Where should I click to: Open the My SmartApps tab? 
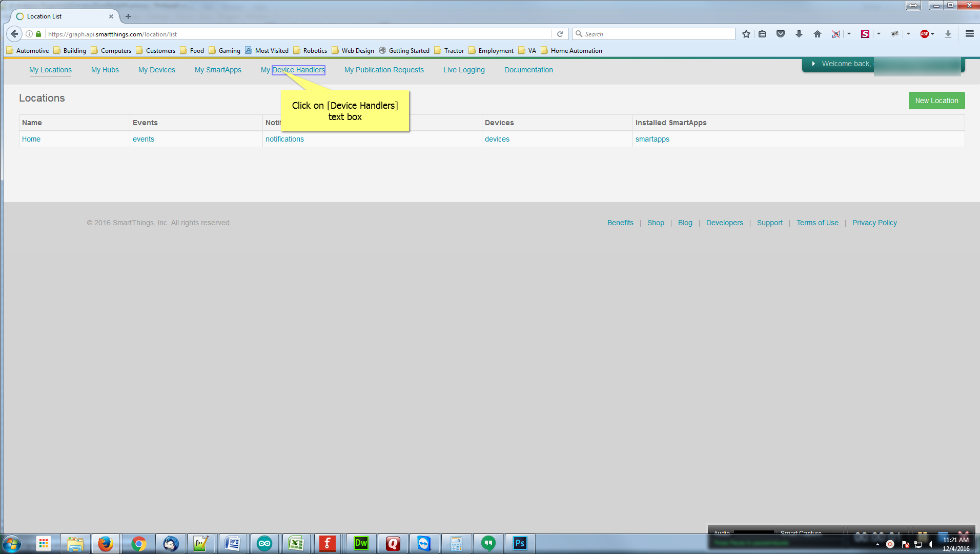coord(218,70)
